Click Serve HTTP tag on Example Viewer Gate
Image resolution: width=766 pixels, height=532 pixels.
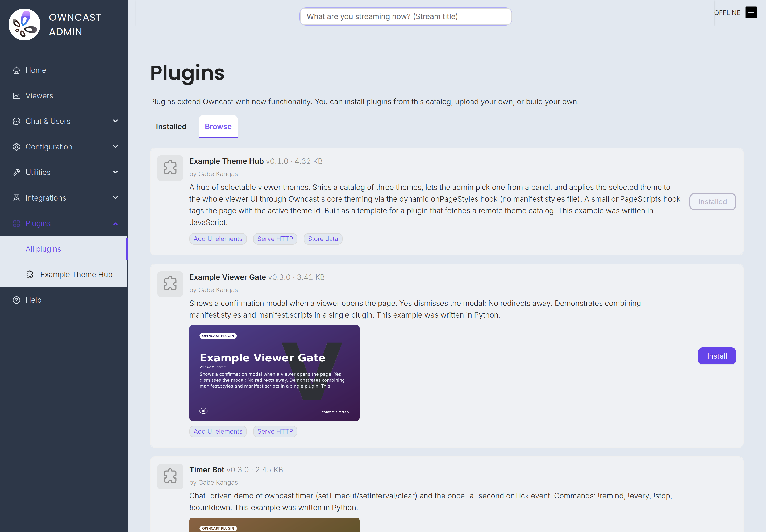pos(275,431)
